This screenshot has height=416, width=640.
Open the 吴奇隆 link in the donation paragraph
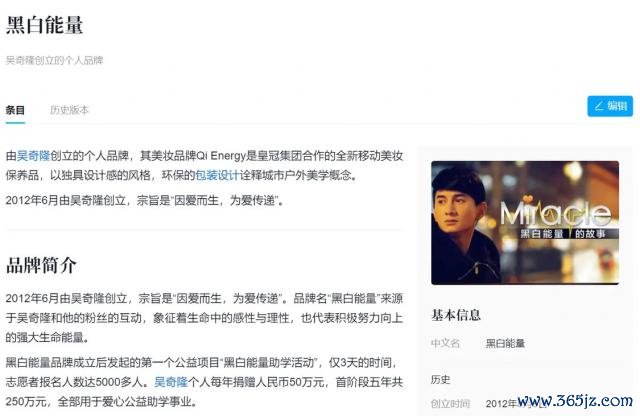click(x=171, y=382)
